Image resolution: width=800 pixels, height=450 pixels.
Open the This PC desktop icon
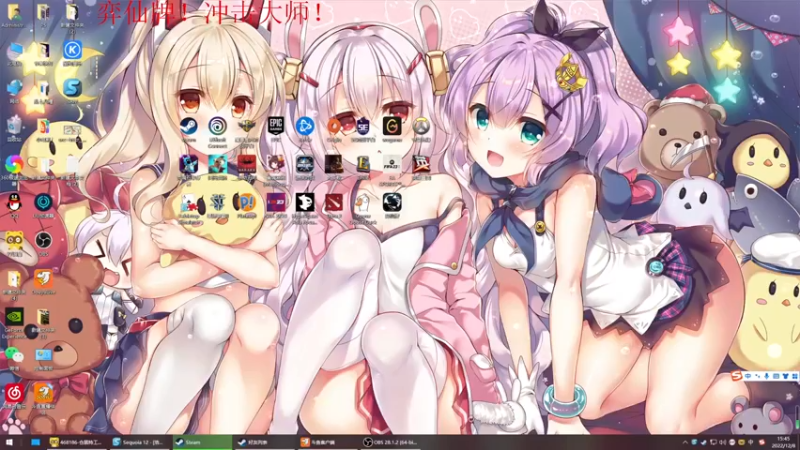tap(14, 53)
